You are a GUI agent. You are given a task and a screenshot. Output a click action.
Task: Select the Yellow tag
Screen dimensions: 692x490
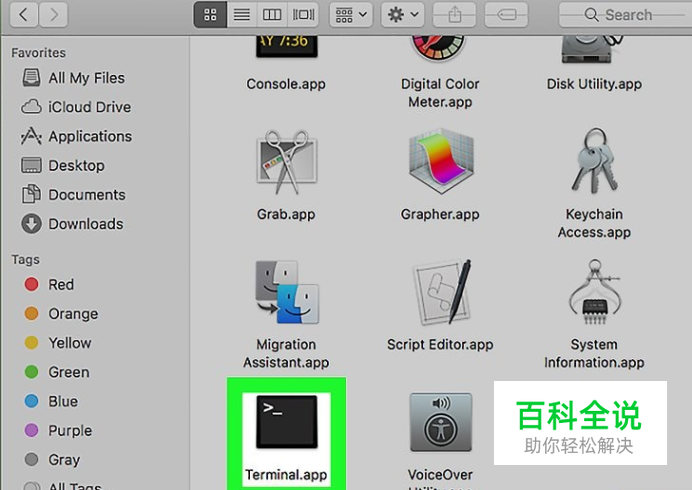click(58, 343)
